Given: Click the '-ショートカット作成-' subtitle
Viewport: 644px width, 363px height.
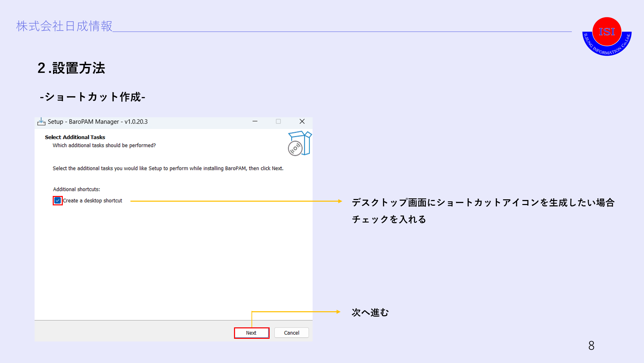Looking at the screenshot, I should click(92, 97).
